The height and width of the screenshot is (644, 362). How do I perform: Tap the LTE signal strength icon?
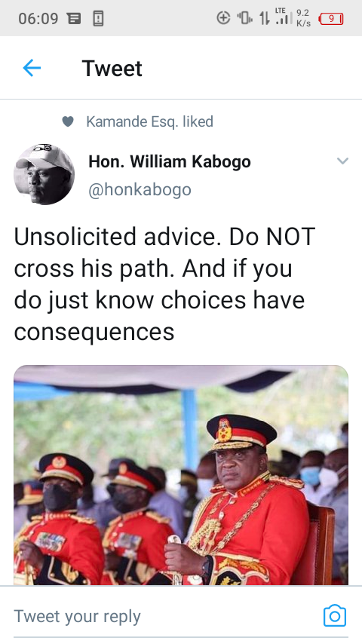point(284,16)
